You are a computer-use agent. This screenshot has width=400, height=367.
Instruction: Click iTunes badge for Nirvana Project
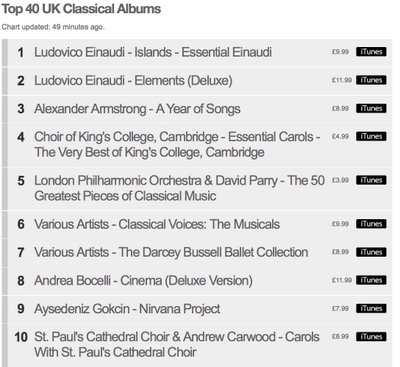click(x=371, y=309)
